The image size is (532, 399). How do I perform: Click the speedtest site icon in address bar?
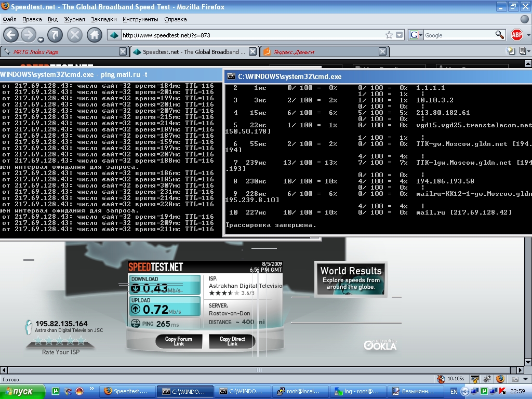coord(114,35)
